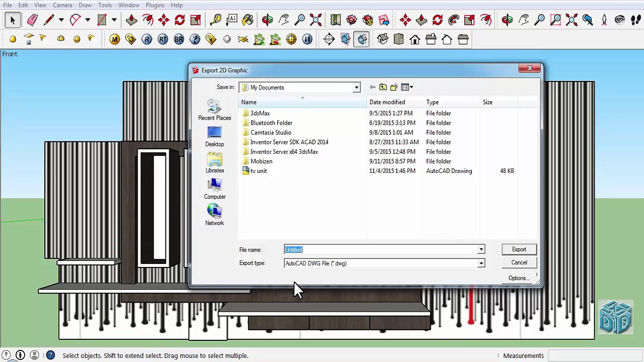This screenshot has width=644, height=362.
Task: Switch to Back view
Action: pos(447,39)
